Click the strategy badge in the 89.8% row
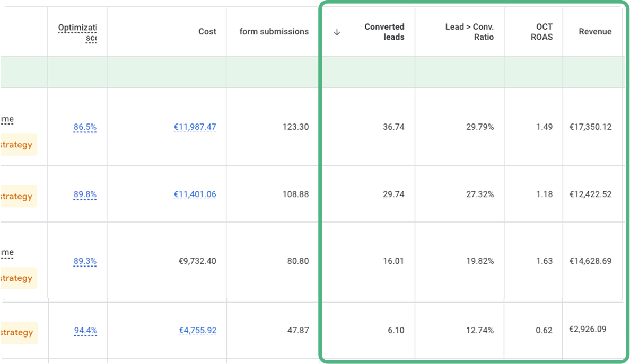 pyautogui.click(x=18, y=197)
